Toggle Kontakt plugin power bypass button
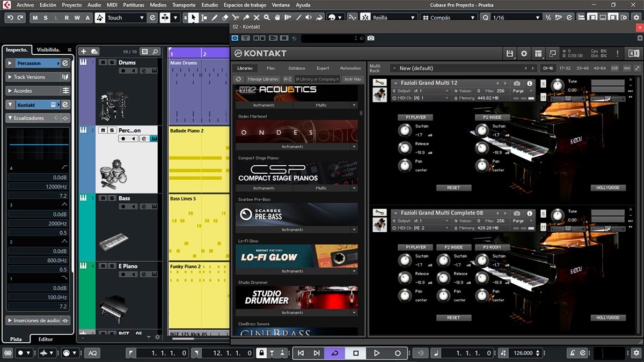644x362 pixels. pyautogui.click(x=235, y=38)
